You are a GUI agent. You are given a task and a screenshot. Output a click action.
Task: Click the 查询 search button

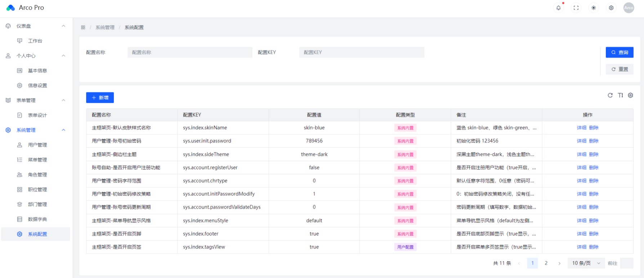click(620, 53)
